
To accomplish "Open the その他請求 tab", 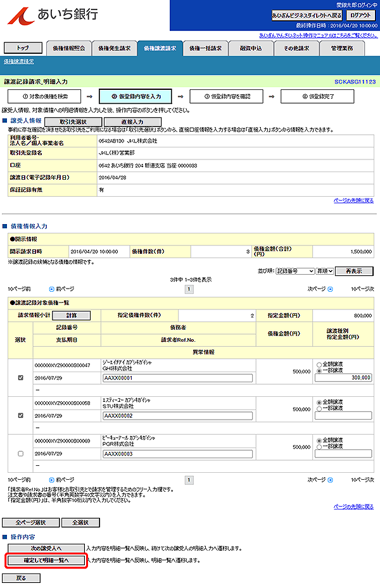I will [296, 48].
